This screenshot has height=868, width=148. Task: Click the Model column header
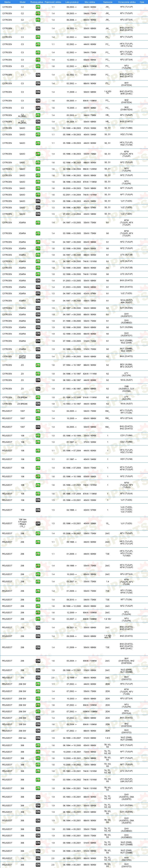(23, 2)
